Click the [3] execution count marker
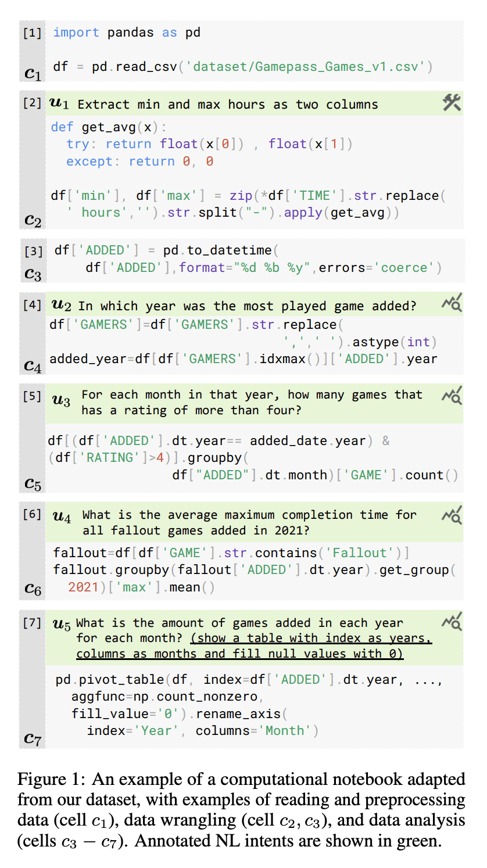487x868 pixels. coord(34,251)
